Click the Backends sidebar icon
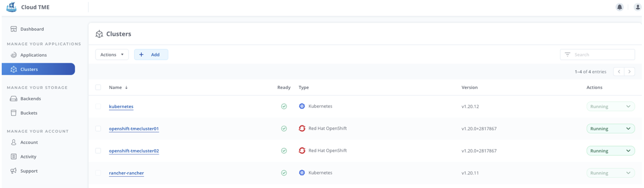 (x=13, y=99)
